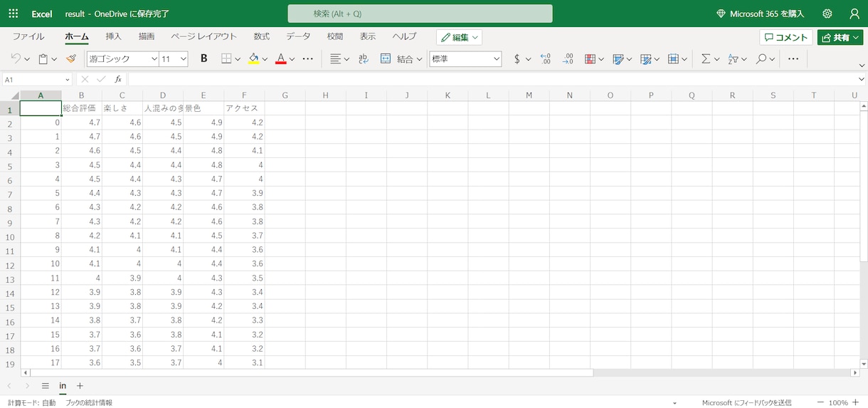Apply yellow fill color bucket
Image resolution: width=868 pixels, height=408 pixels.
pos(253,59)
